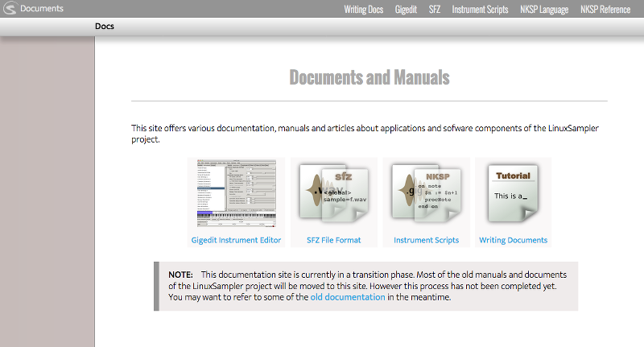
Task: Select SFZ in the top navigation
Action: [435, 9]
